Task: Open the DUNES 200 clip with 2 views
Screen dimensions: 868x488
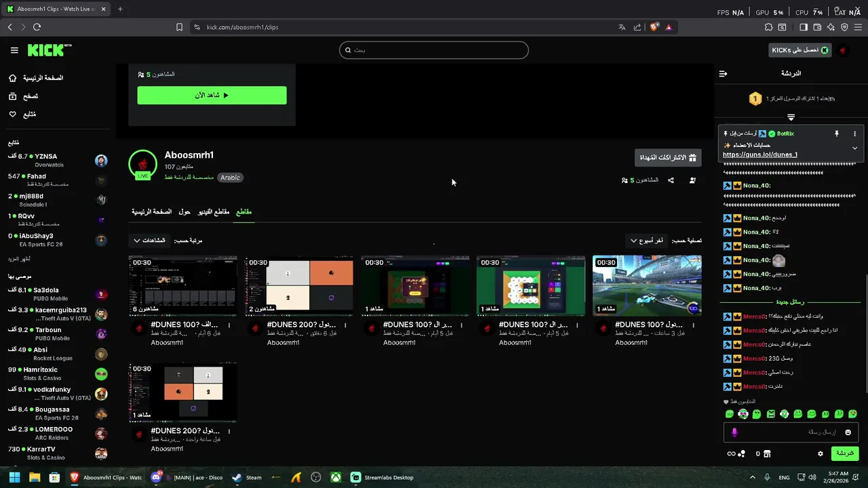Action: point(299,285)
